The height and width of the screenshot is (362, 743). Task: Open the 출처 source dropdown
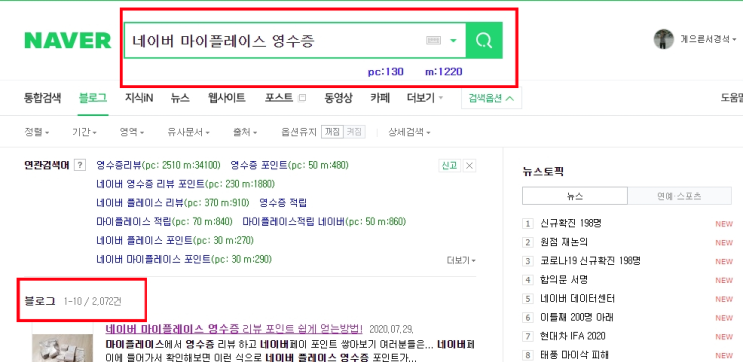(245, 132)
